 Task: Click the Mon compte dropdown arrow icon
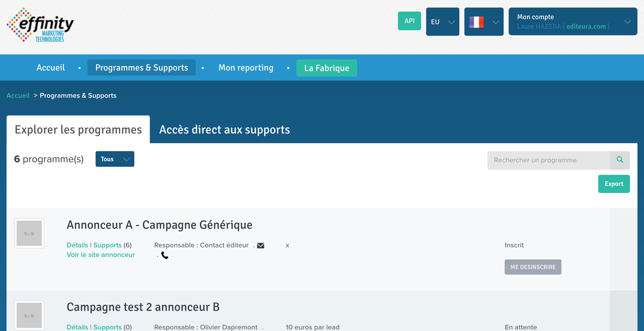[x=628, y=21]
